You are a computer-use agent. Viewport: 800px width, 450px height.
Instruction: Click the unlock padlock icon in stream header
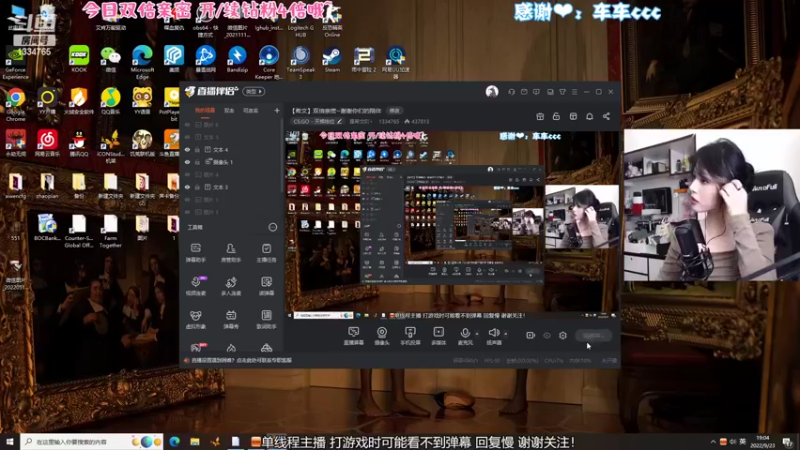tap(556, 116)
